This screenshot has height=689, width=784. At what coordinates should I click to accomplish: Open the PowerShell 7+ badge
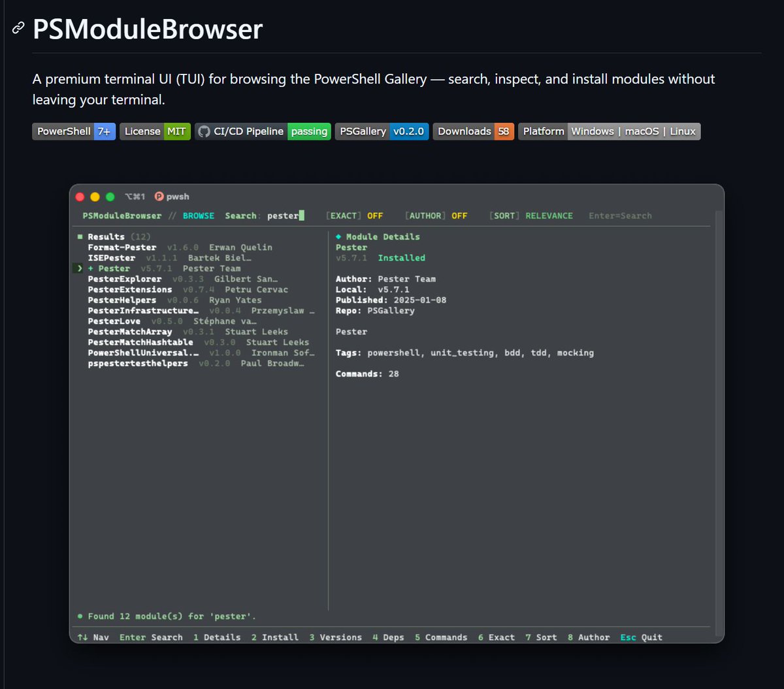coord(74,131)
